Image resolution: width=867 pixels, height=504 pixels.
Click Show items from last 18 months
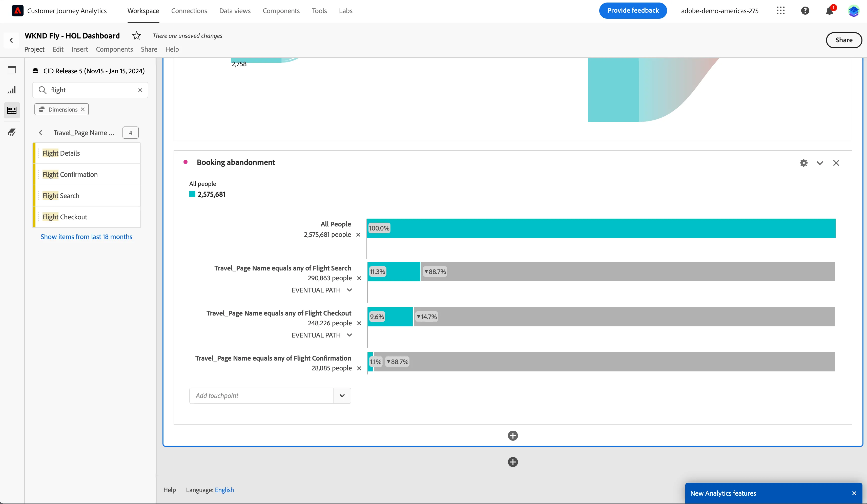[x=86, y=237]
